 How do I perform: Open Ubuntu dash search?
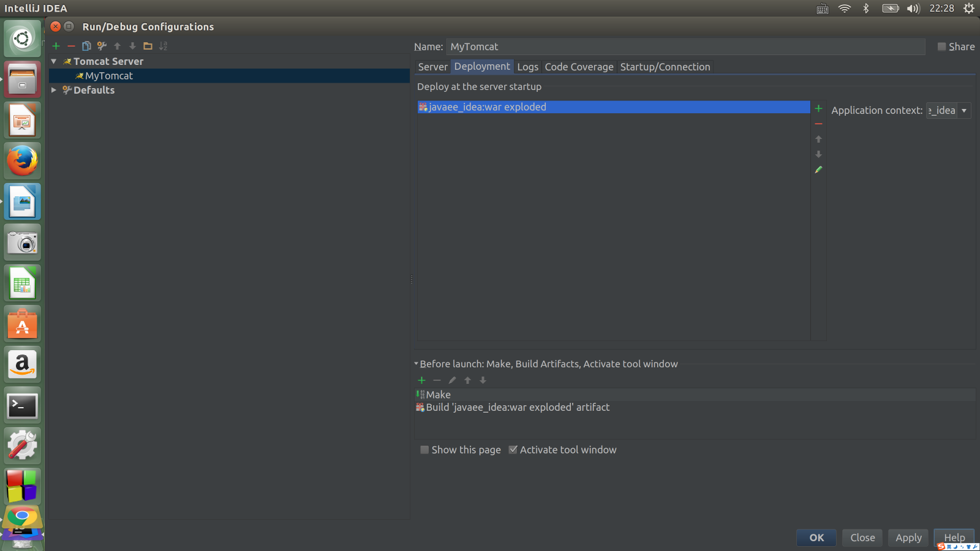click(x=23, y=39)
